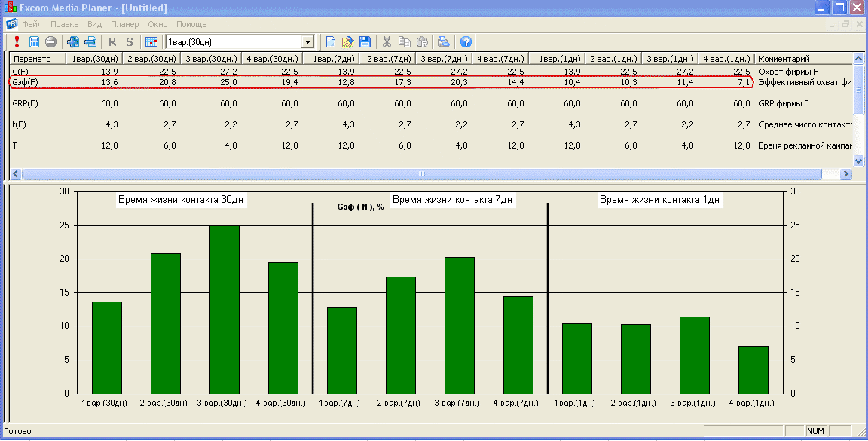Click the table's horizontal scrollbar thumb
This screenshot has height=441, width=868.
[421, 173]
